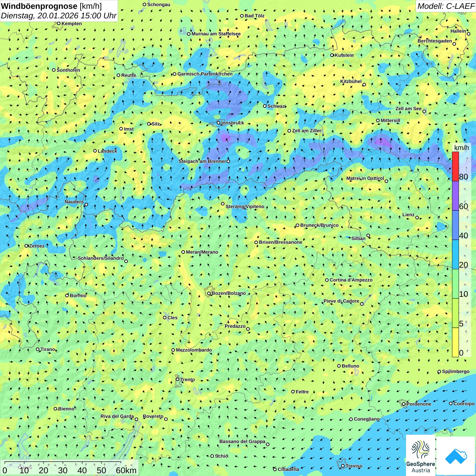
Task: Click the 'Berchtesgaden' label
Action: (435, 41)
